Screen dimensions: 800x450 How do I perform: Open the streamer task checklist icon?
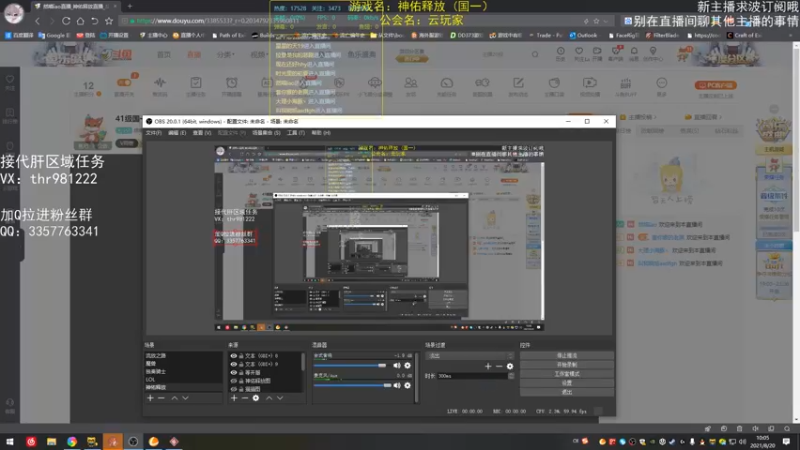click(x=195, y=83)
